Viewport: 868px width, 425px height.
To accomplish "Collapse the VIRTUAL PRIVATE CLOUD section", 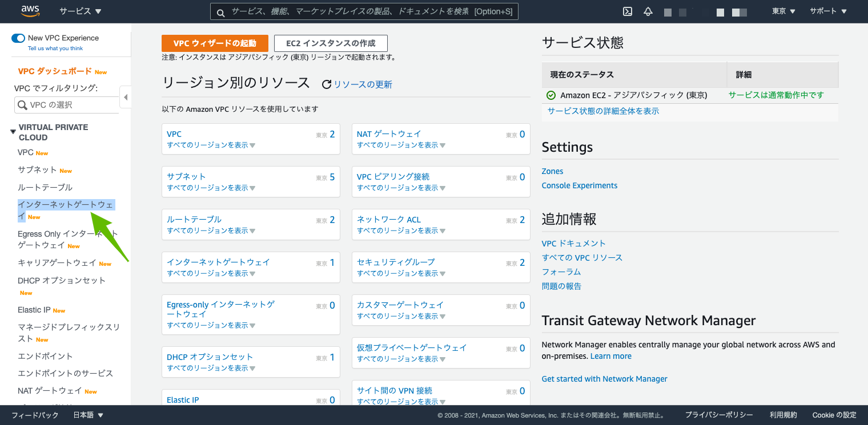I will [x=13, y=132].
